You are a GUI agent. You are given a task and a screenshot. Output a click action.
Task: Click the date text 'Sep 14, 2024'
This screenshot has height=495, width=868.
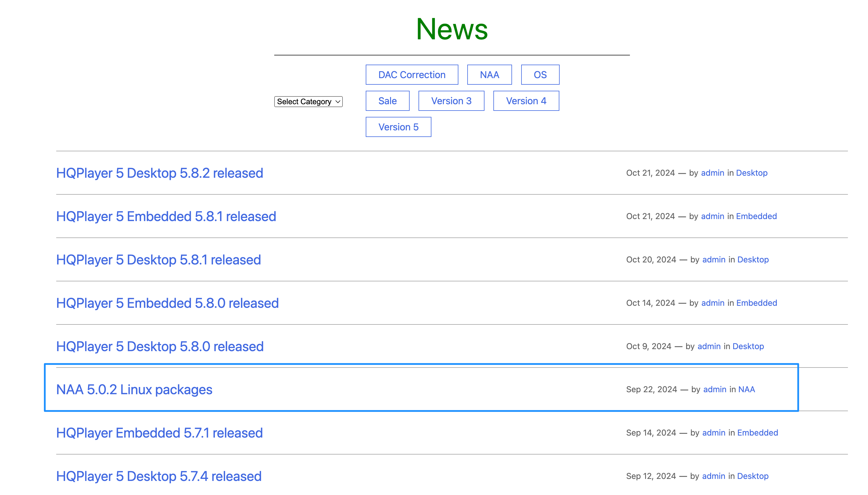pos(651,432)
